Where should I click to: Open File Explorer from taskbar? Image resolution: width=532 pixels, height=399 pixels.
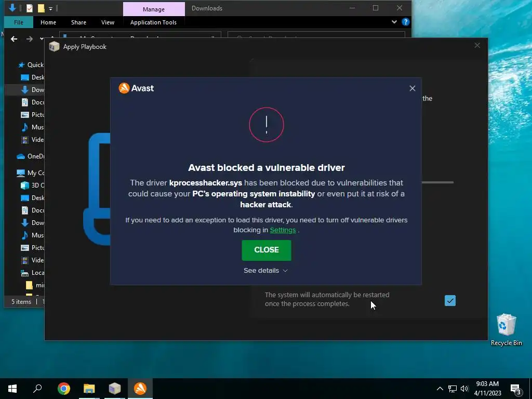pyautogui.click(x=89, y=389)
